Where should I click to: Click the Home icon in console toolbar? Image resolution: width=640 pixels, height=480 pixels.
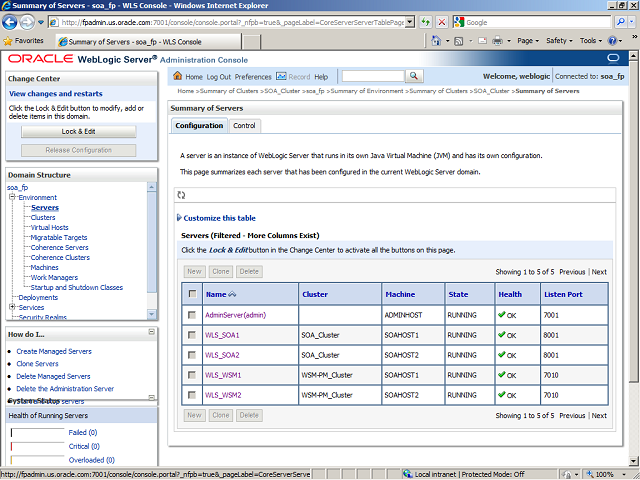tap(178, 76)
